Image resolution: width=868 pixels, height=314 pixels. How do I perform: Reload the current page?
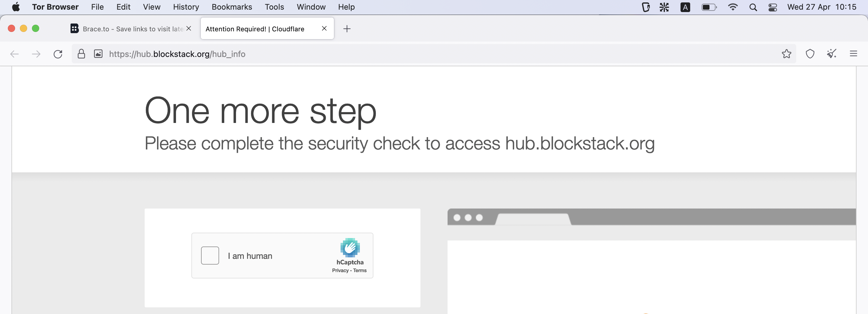pos(58,54)
